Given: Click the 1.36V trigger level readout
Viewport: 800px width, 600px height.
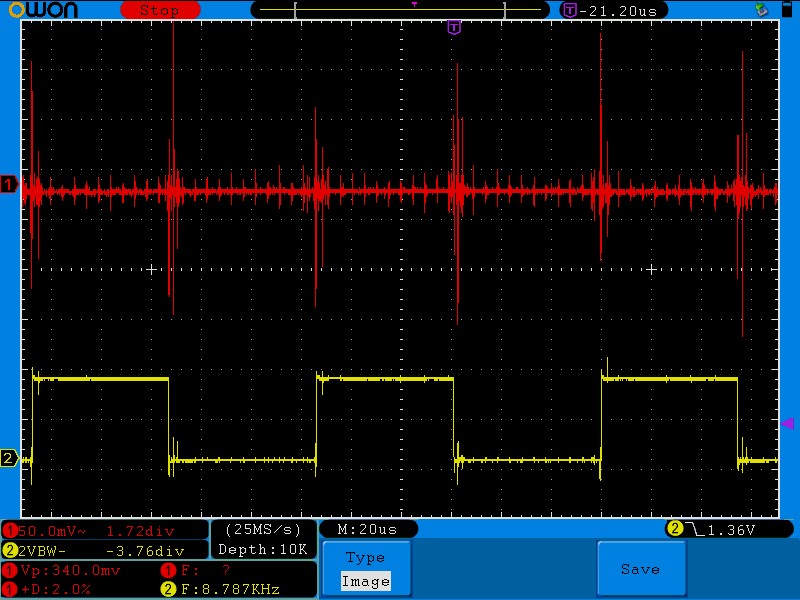Looking at the screenshot, I should (x=735, y=528).
